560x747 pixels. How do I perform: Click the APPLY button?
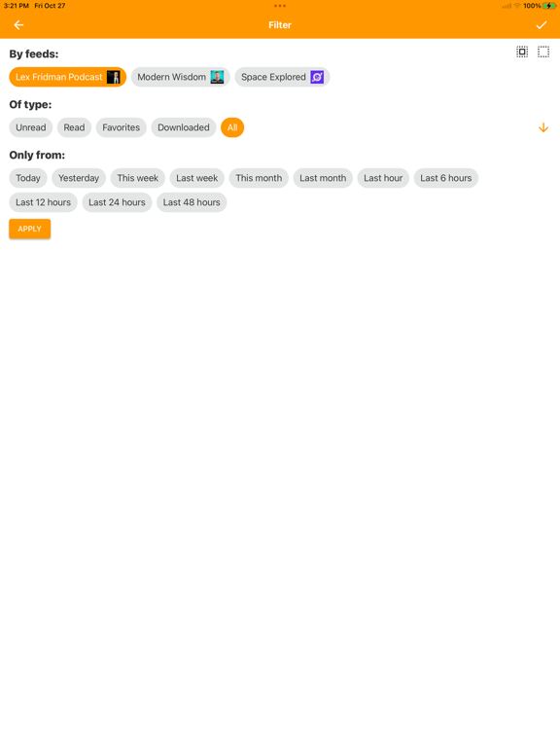click(29, 229)
